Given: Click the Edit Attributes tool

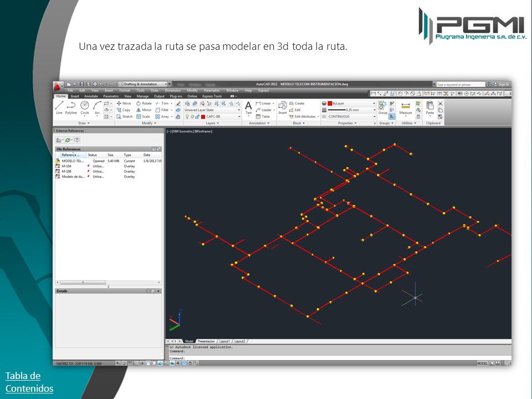Looking at the screenshot, I should click(303, 116).
